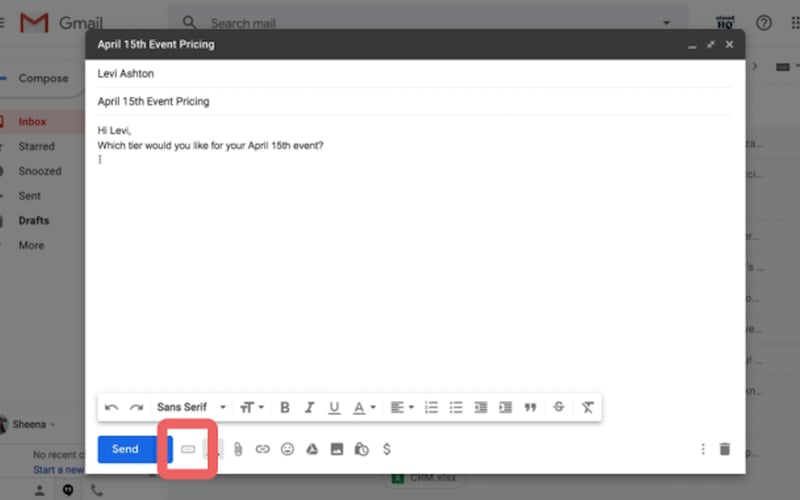Open search options dropdown arrow

(x=666, y=23)
